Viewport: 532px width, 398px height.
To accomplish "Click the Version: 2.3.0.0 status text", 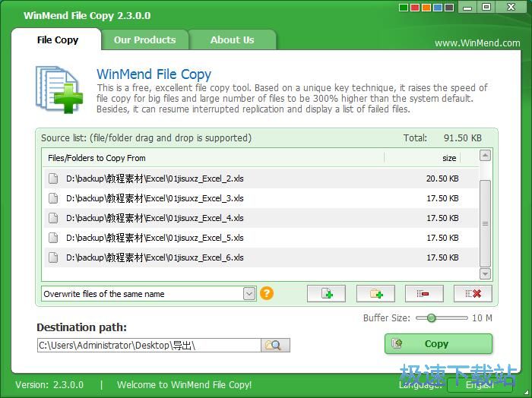I will coord(49,385).
